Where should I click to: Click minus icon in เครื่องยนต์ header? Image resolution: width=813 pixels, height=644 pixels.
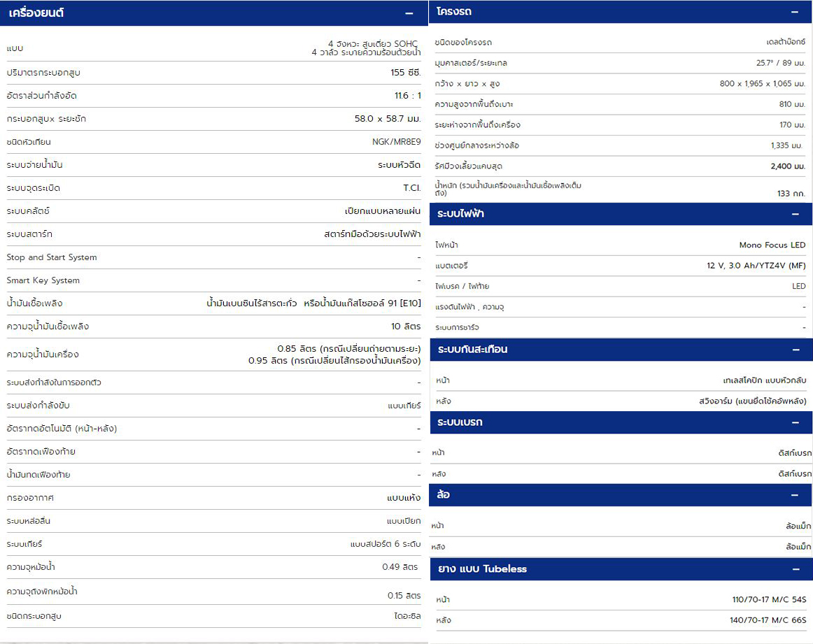pyautogui.click(x=409, y=13)
